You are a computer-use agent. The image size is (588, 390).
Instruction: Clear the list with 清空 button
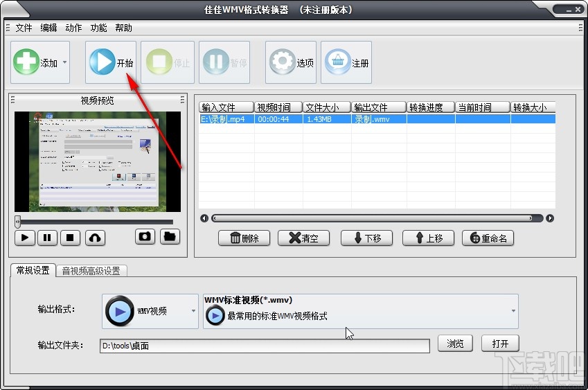(304, 238)
